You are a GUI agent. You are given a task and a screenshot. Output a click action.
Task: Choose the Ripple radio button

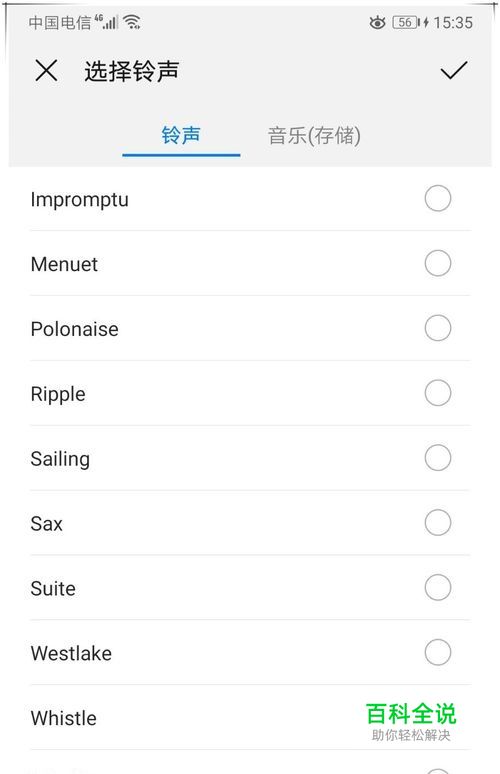438,393
